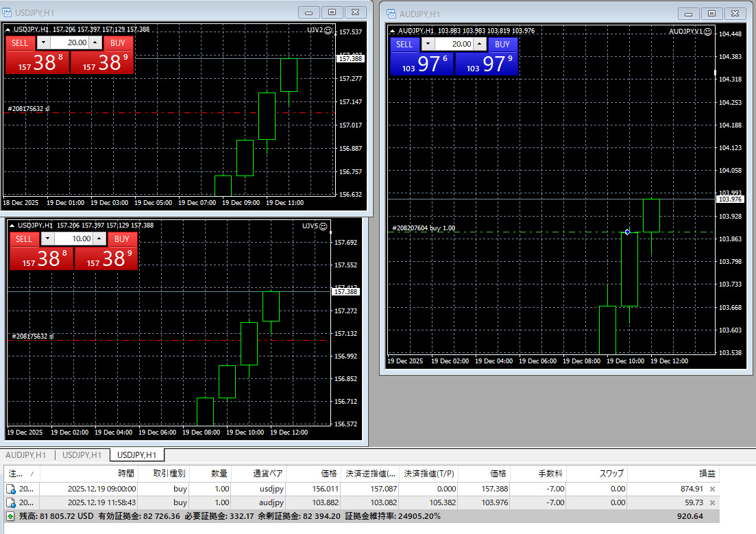Decrease the lot volume on the AUDJPY chart
The width and height of the screenshot is (756, 534).
click(428, 45)
